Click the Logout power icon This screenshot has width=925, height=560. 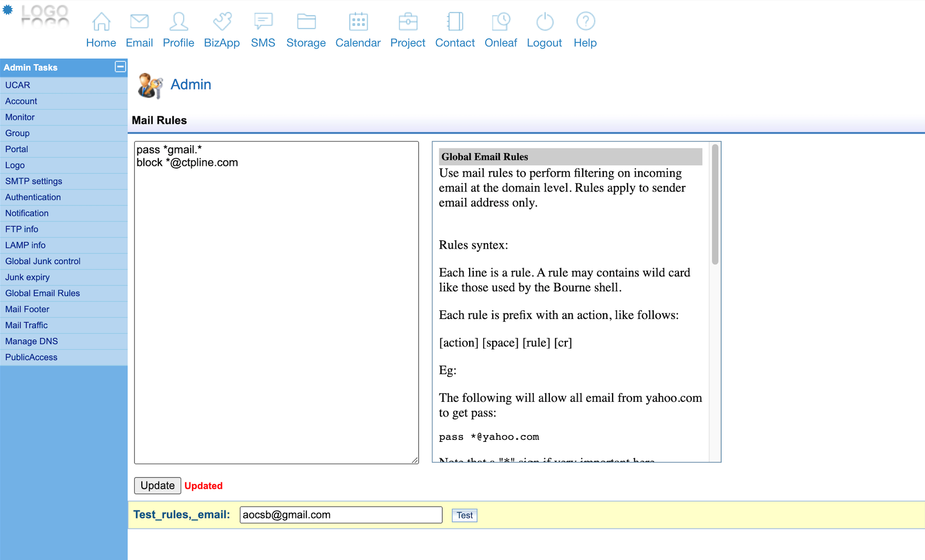click(545, 22)
